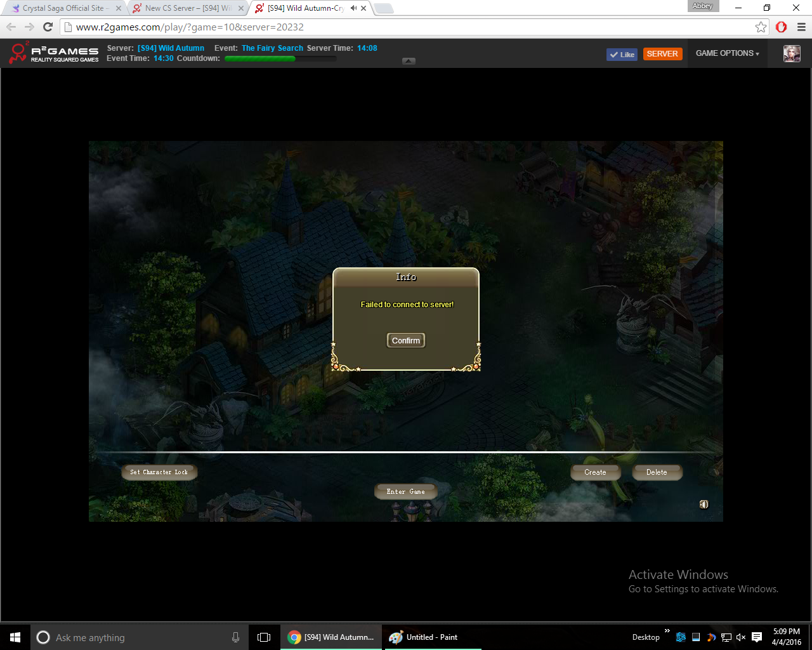
Task: Toggle the in-game sound speaker icon
Action: click(x=704, y=505)
